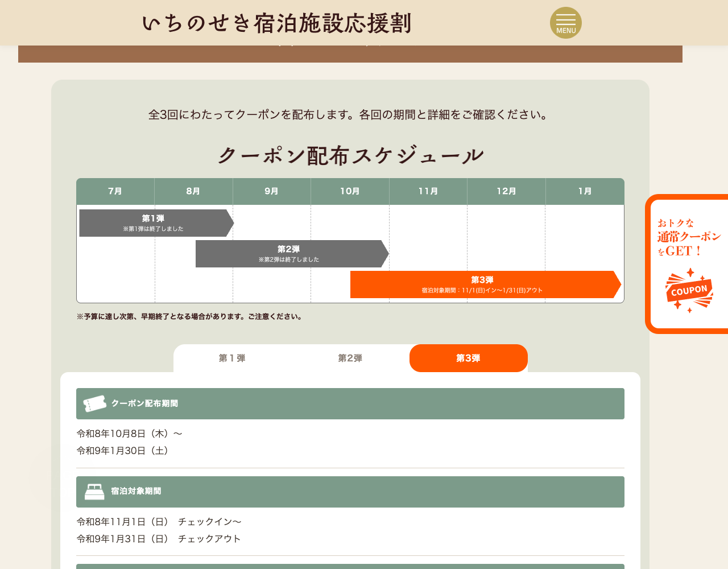Click the 10月 column header
Image resolution: width=728 pixels, height=569 pixels.
350,191
